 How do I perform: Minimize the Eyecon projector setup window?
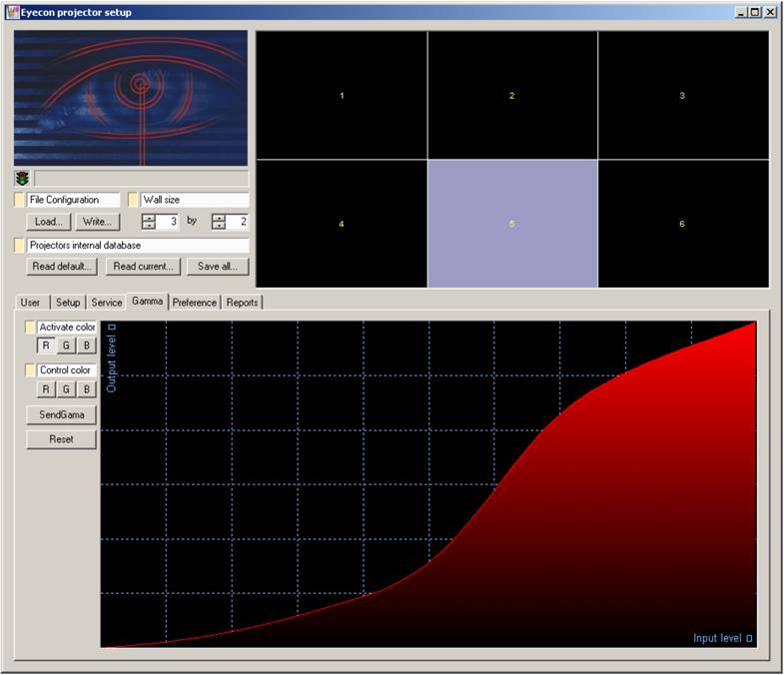click(x=741, y=12)
